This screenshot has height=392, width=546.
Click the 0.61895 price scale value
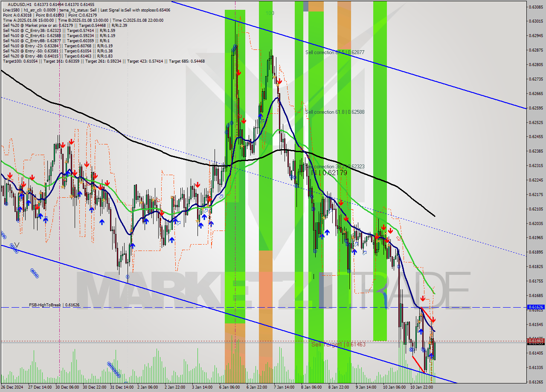tap(536, 252)
